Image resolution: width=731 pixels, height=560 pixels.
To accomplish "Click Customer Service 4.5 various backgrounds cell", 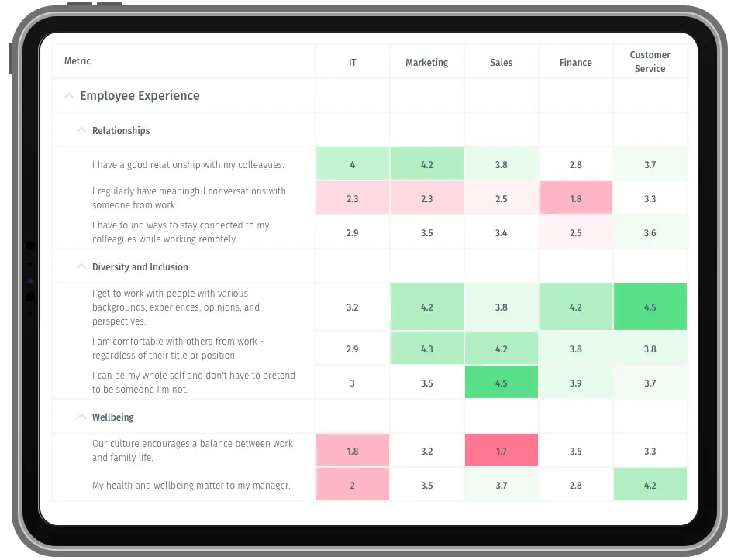I will [650, 307].
